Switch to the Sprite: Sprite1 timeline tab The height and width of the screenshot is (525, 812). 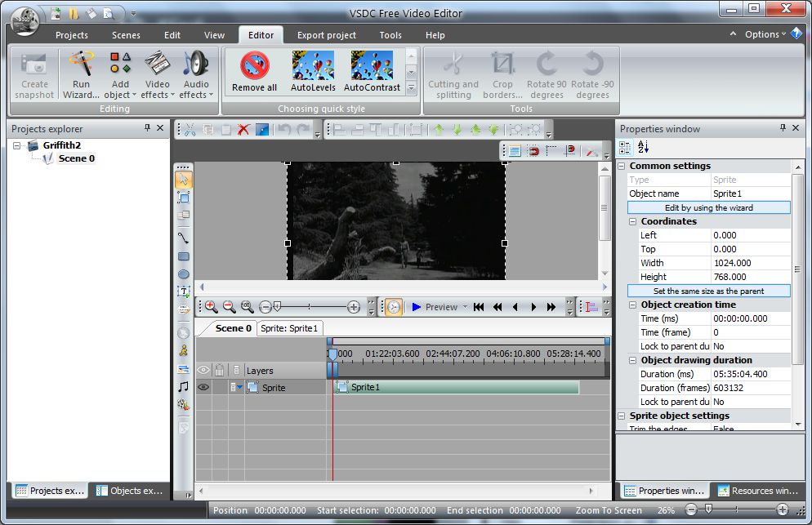click(291, 328)
